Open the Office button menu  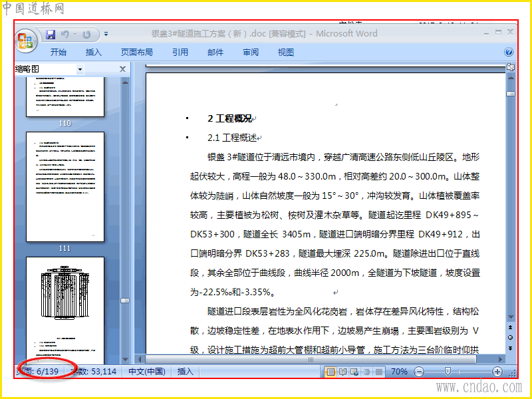25,41
